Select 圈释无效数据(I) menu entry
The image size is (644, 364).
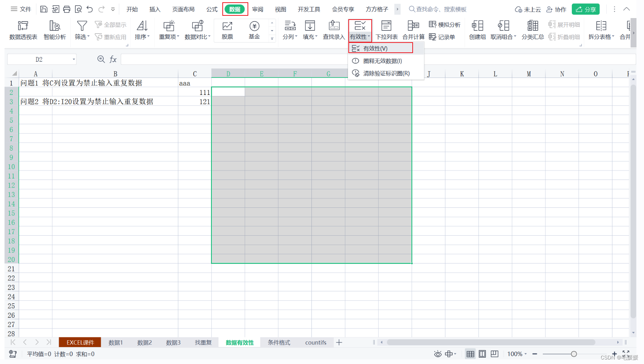[x=386, y=61]
